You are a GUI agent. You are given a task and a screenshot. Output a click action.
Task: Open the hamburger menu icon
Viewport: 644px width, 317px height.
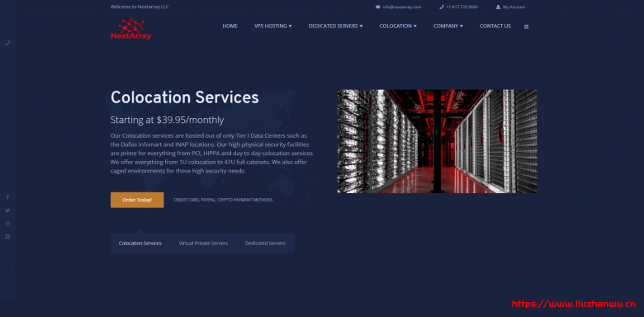pos(526,26)
